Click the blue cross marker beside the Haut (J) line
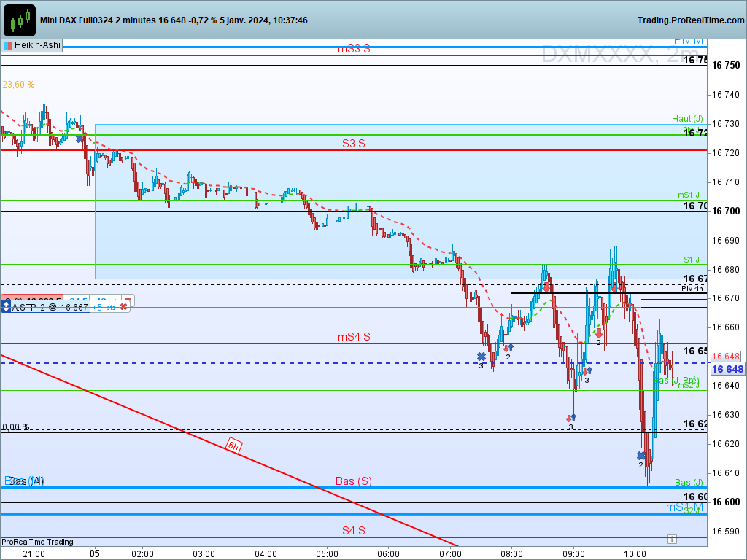The image size is (747, 560). click(x=80, y=139)
